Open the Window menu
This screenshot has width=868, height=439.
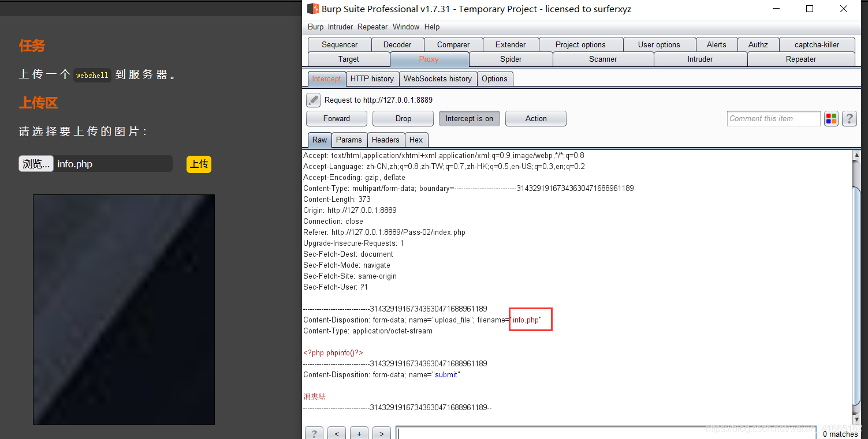406,27
